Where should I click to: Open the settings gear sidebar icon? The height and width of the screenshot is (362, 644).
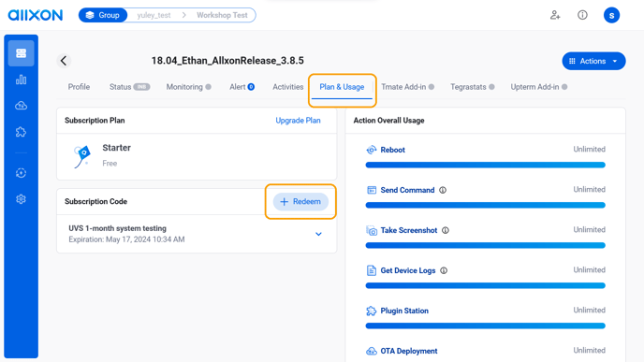(21, 199)
